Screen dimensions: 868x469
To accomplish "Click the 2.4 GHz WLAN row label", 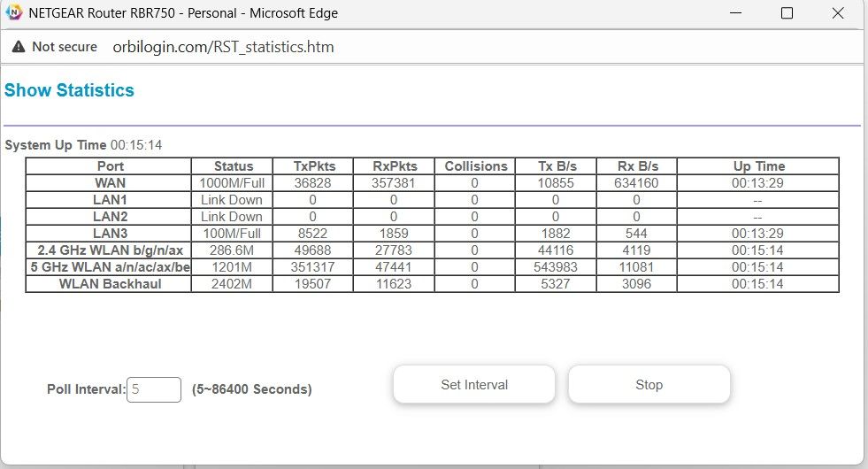I will point(109,250).
